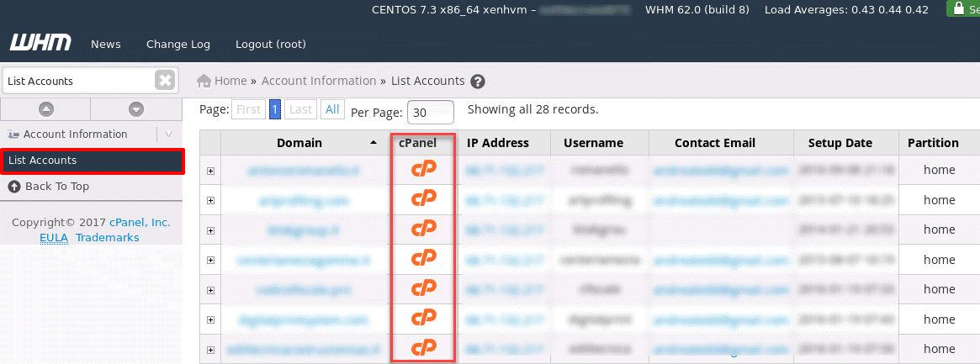Screen dimensions: 980x364
Task: Go to the Last page button
Action: (x=300, y=110)
